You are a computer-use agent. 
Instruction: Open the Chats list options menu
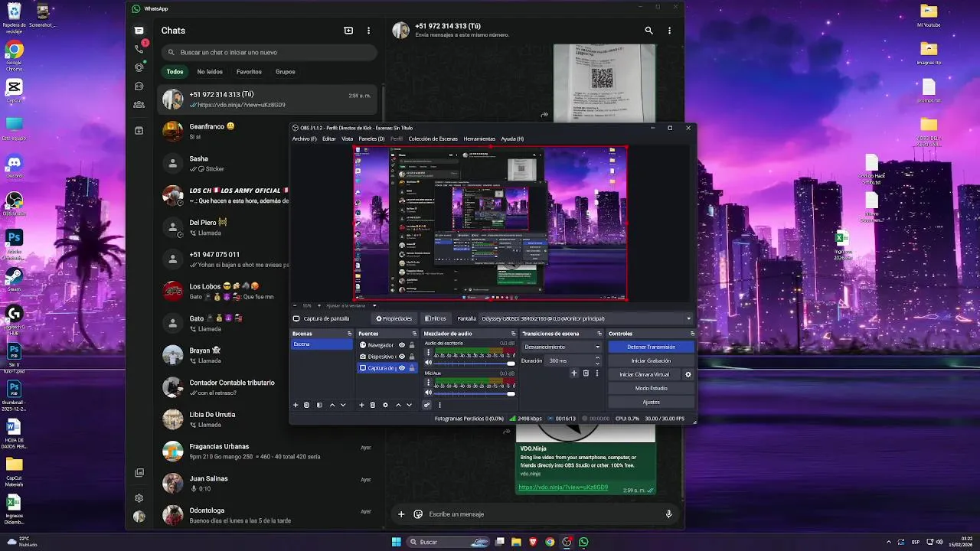pyautogui.click(x=368, y=31)
